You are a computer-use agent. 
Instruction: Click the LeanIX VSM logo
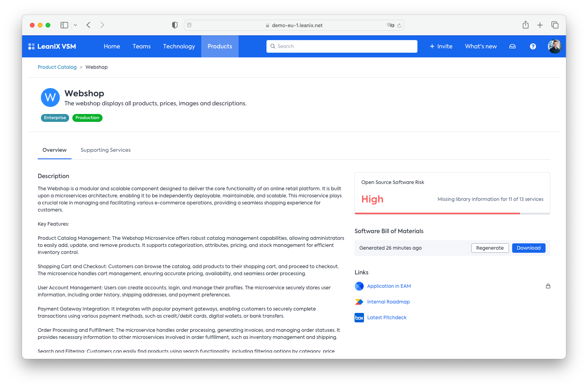52,46
